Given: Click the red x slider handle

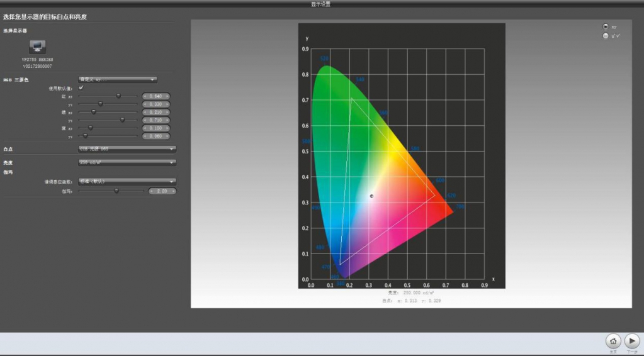Looking at the screenshot, I should point(118,96).
